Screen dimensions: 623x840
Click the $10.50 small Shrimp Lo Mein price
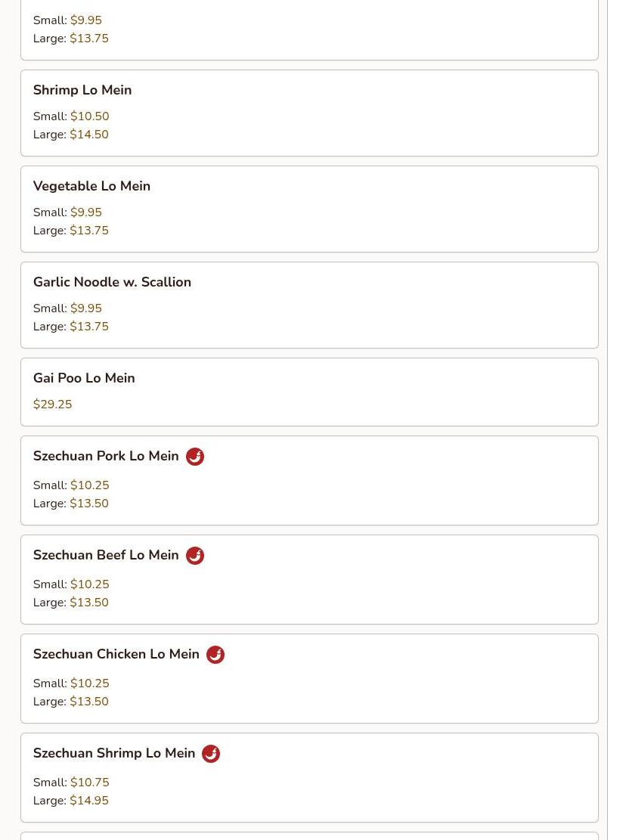coord(90,116)
